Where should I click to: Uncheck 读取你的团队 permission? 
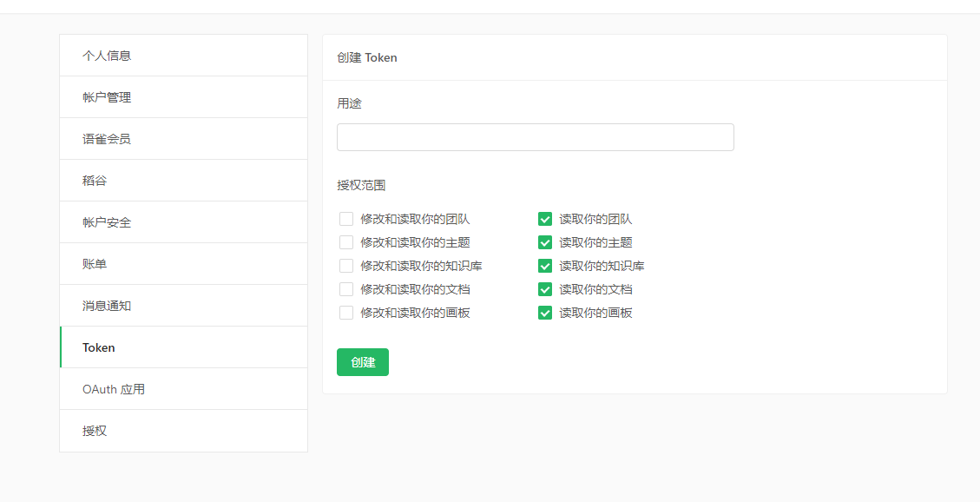tap(545, 219)
